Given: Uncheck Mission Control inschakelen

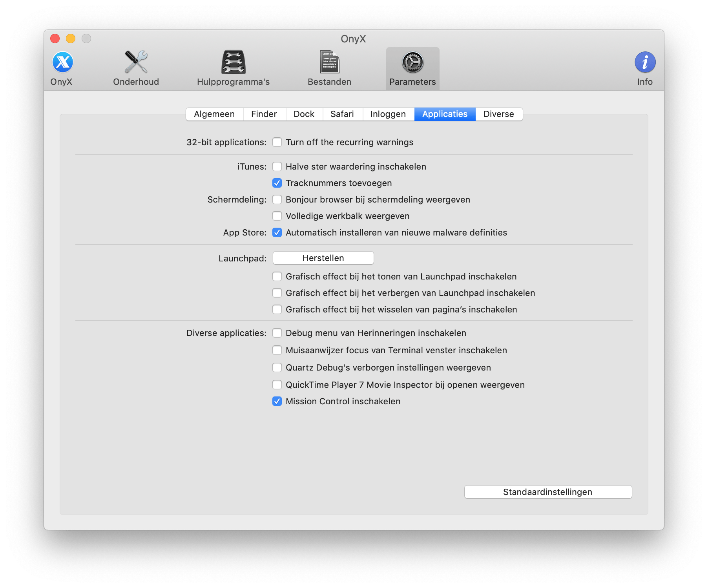Looking at the screenshot, I should tap(277, 401).
